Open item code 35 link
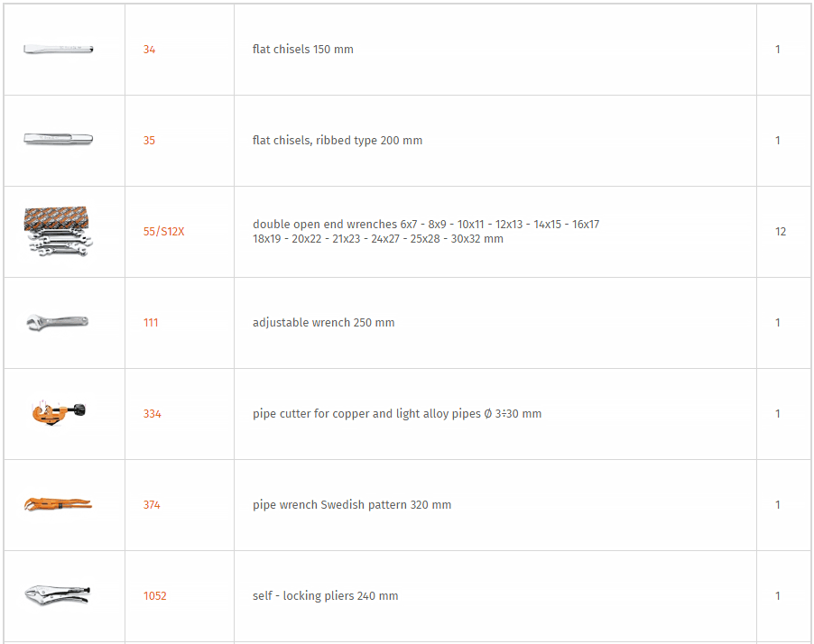 coord(150,141)
